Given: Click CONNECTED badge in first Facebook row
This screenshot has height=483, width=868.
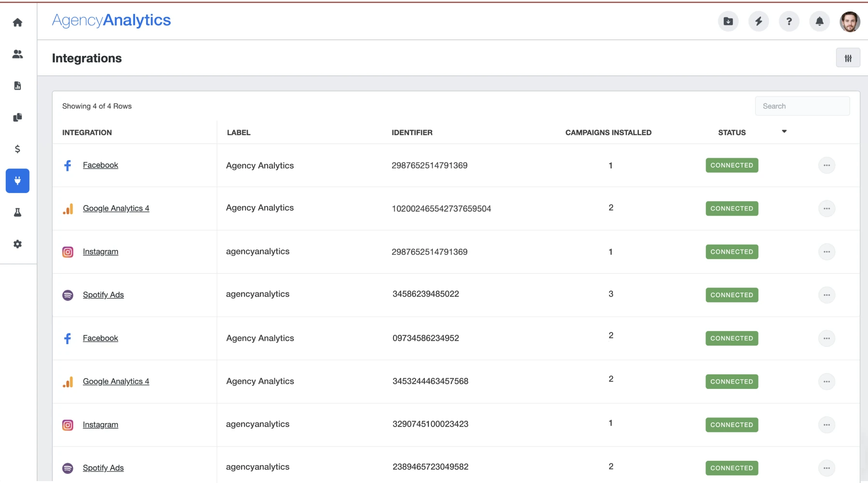Looking at the screenshot, I should coord(732,165).
